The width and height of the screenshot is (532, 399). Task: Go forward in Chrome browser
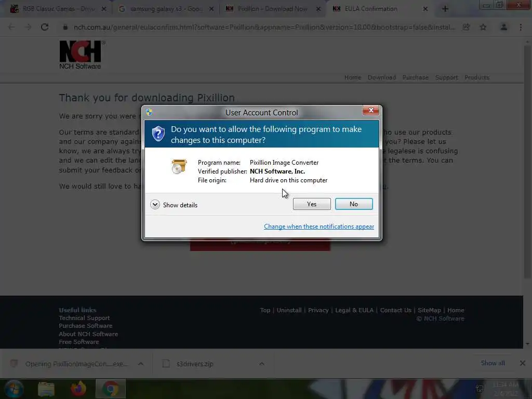28,27
